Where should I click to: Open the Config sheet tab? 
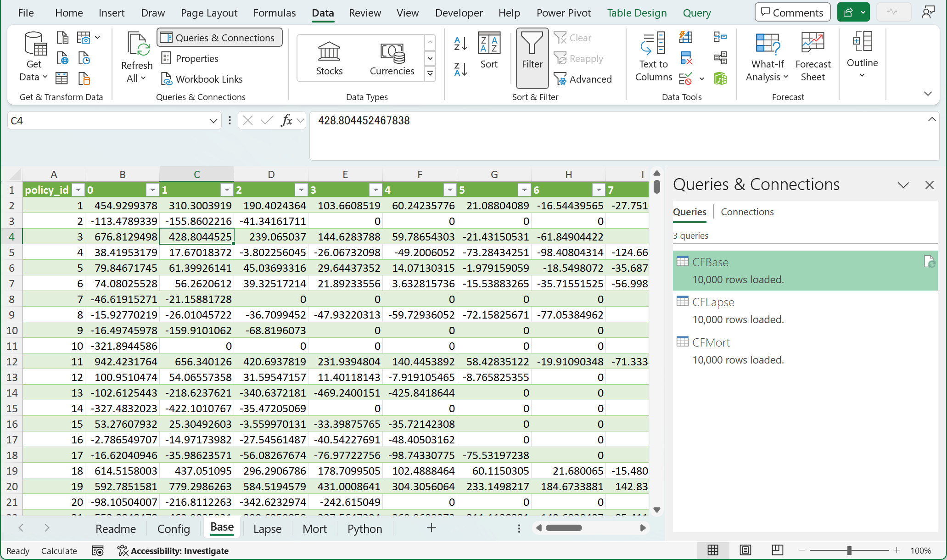click(174, 529)
